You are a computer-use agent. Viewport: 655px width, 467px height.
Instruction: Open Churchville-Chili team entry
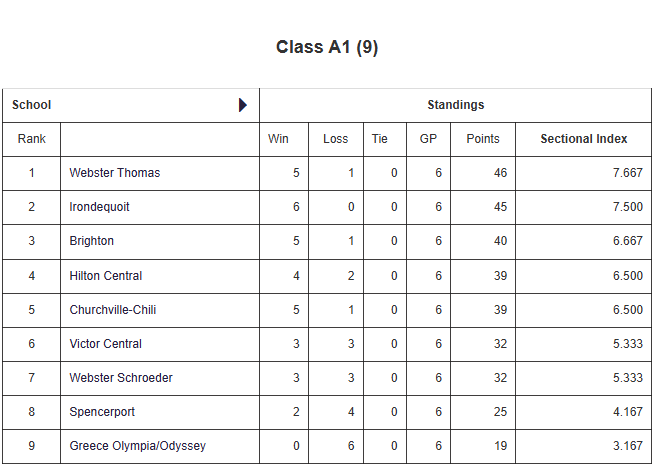[113, 310]
